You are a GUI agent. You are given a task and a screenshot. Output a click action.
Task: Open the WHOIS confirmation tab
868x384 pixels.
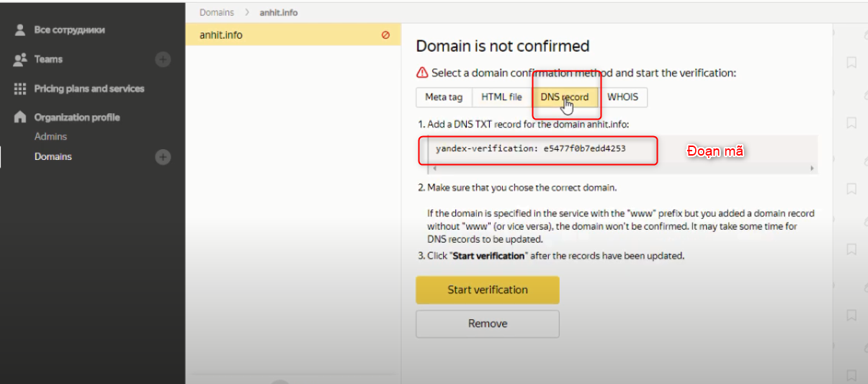(622, 97)
